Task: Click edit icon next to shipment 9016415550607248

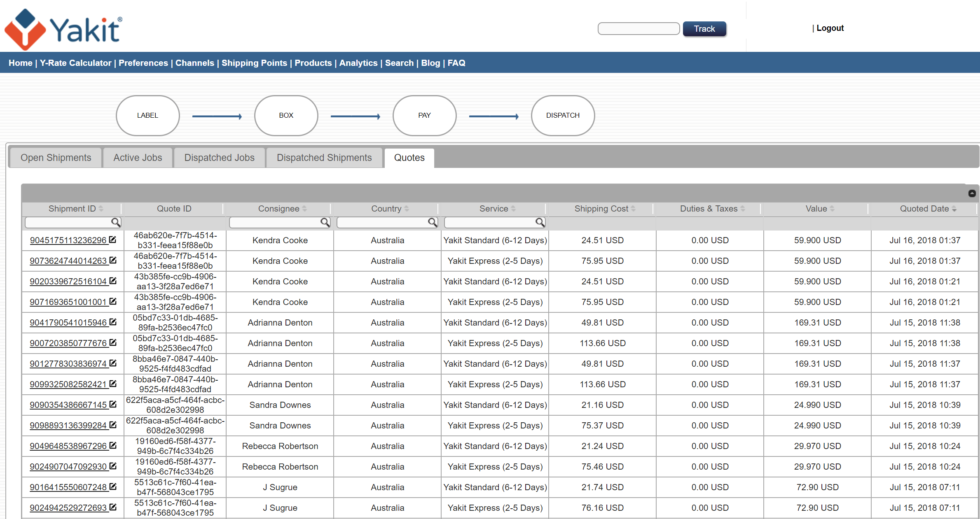Action: [113, 486]
